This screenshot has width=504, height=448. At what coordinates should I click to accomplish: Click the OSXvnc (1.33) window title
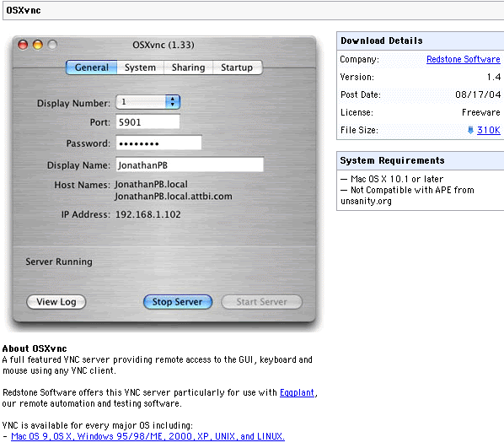164,45
